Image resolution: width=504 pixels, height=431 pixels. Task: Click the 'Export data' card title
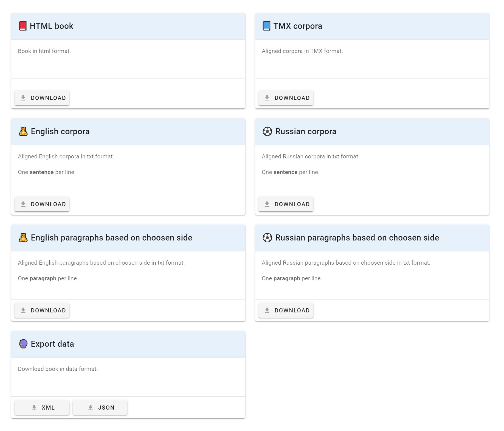52,344
